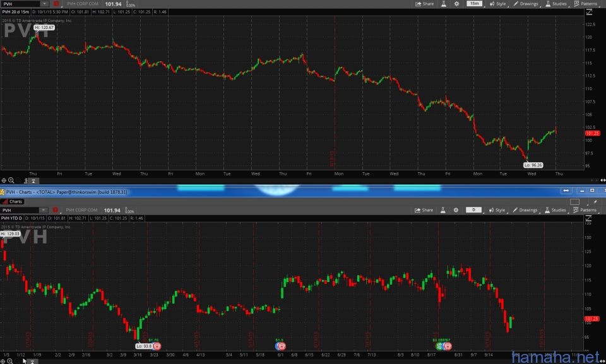Click the 'Lo: 93.8' bubble on the lower chart
Viewport: 606px width, 364px height.
coord(144,346)
